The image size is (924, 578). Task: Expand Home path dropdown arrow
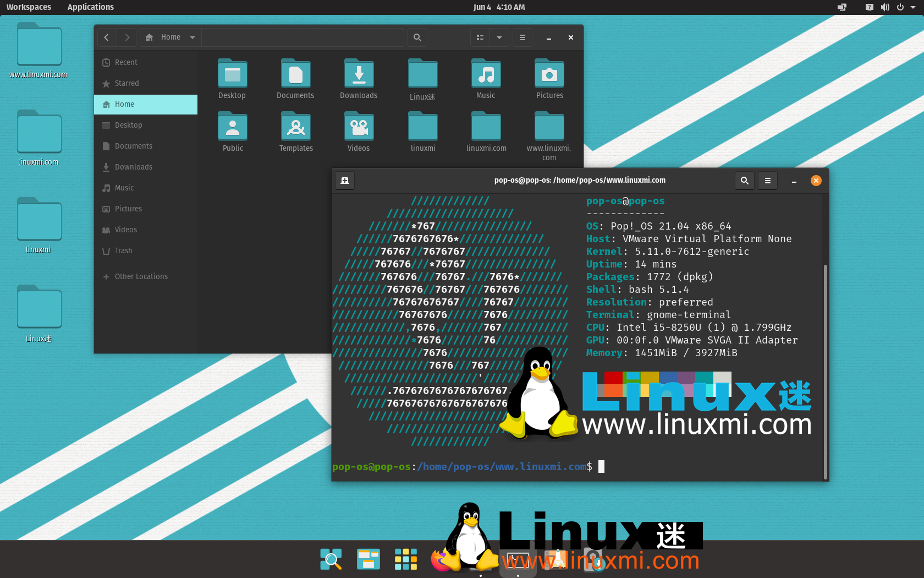[x=193, y=37]
